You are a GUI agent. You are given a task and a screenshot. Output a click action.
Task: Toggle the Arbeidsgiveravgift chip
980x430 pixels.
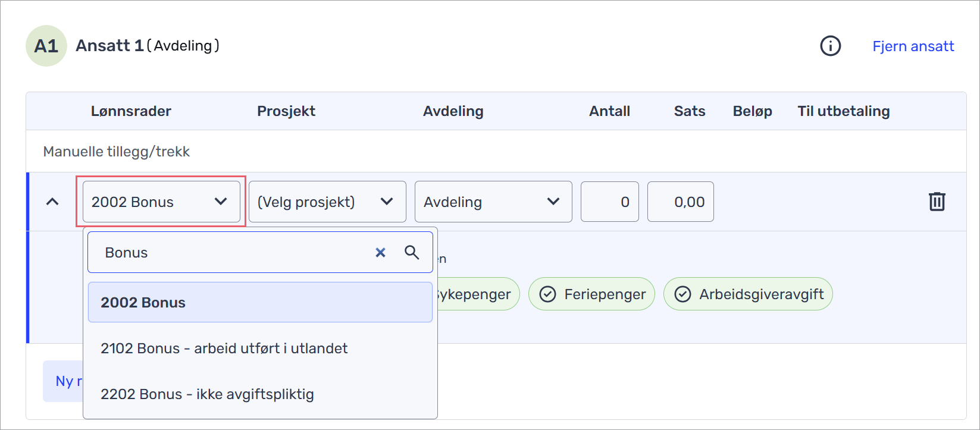(x=748, y=294)
